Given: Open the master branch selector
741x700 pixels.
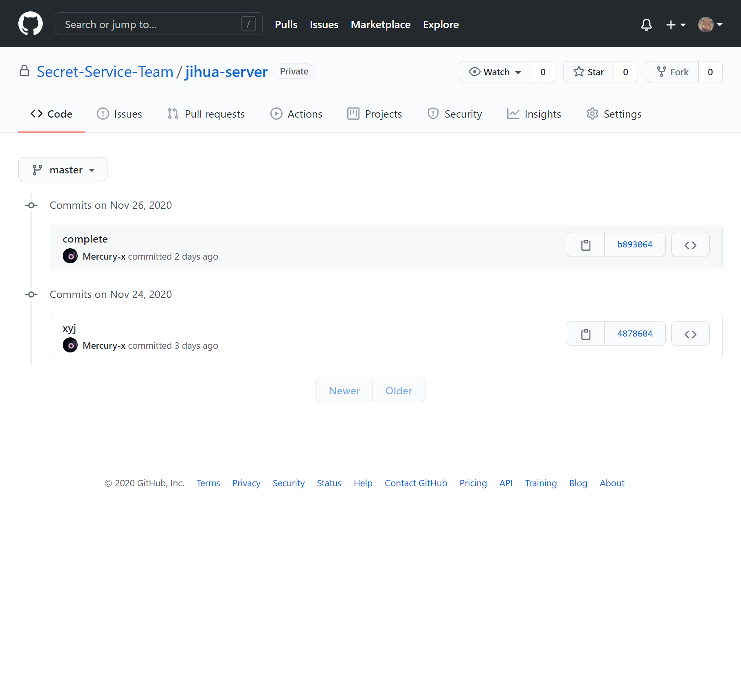Looking at the screenshot, I should point(63,169).
